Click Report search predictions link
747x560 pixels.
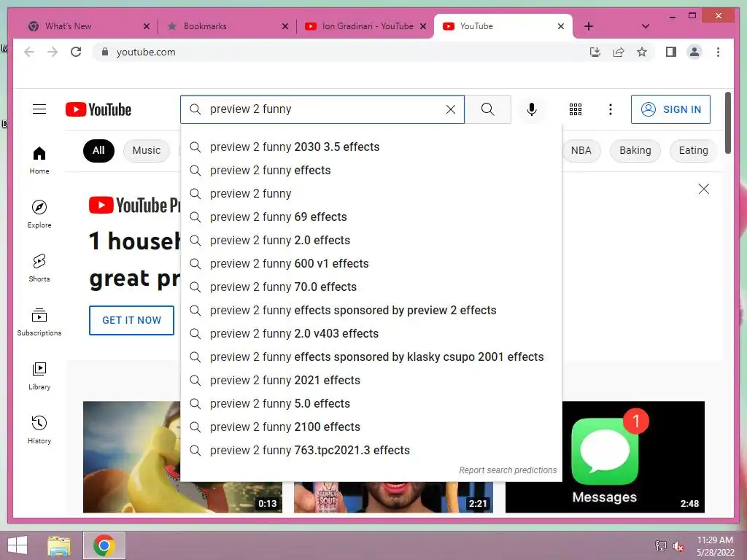[508, 470]
